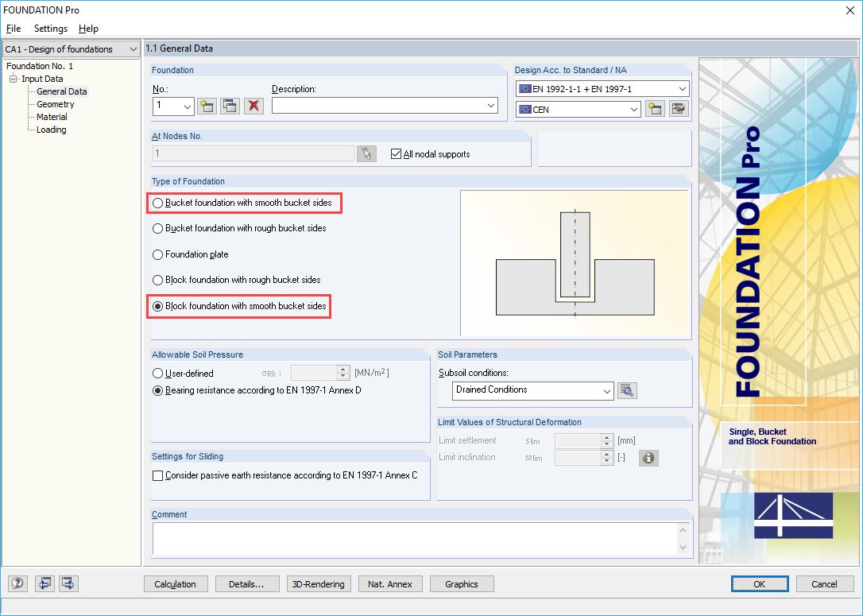The width and height of the screenshot is (863, 616).
Task: Select Block foundation with smooth bucket sides
Action: click(x=239, y=306)
